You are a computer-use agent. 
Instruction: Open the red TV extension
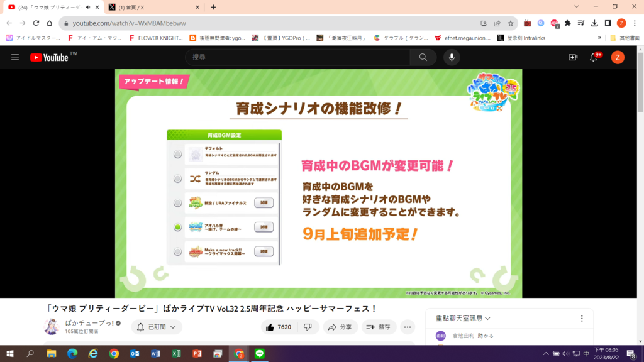click(528, 23)
